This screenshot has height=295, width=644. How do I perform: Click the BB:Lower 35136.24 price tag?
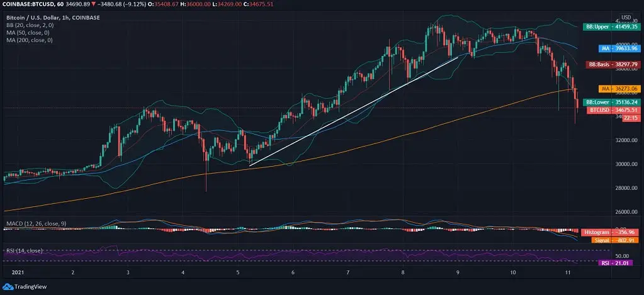click(x=609, y=102)
